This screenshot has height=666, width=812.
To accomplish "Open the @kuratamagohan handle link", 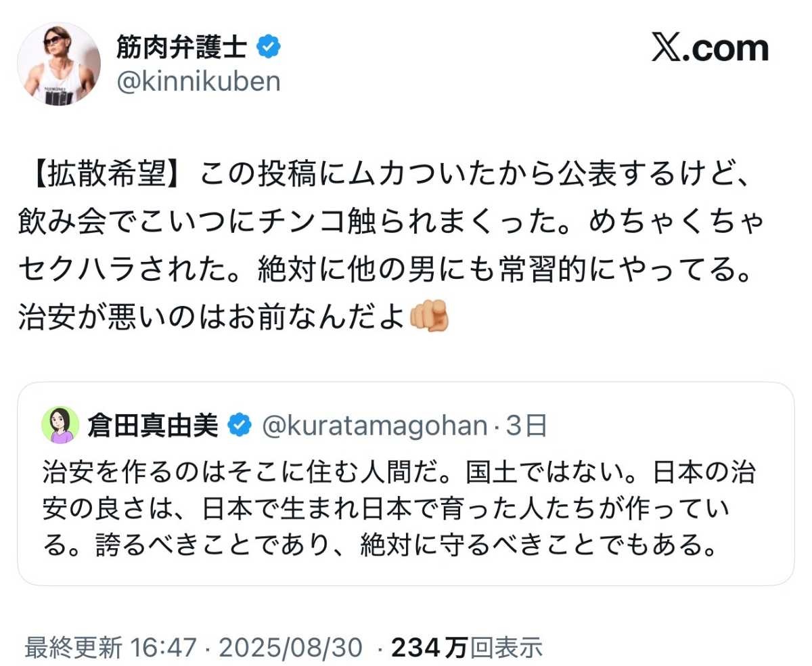I will point(374,426).
